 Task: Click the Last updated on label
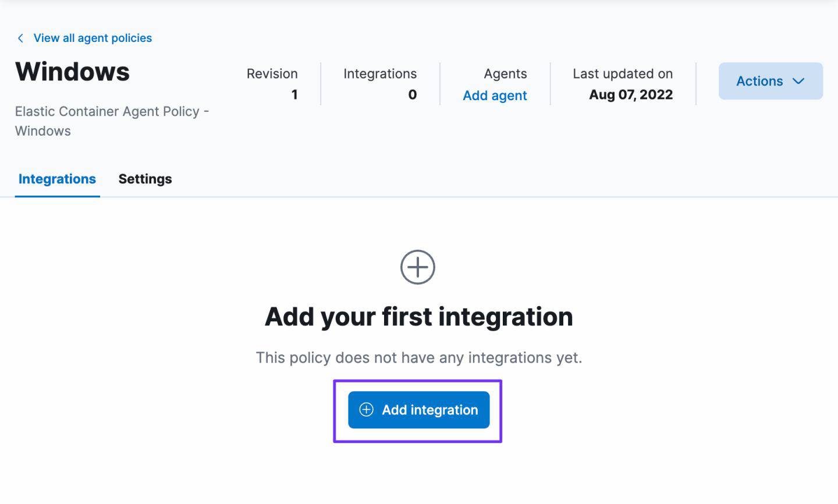[x=622, y=74]
